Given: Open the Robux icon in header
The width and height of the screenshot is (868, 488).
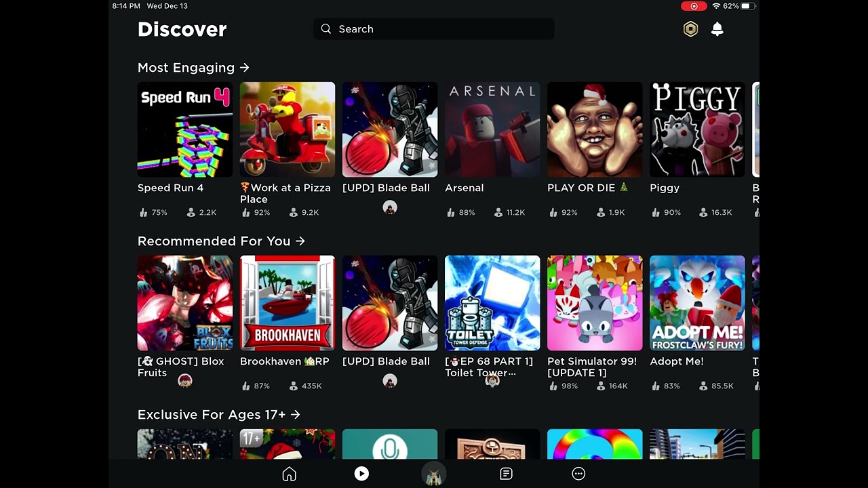Looking at the screenshot, I should point(690,29).
